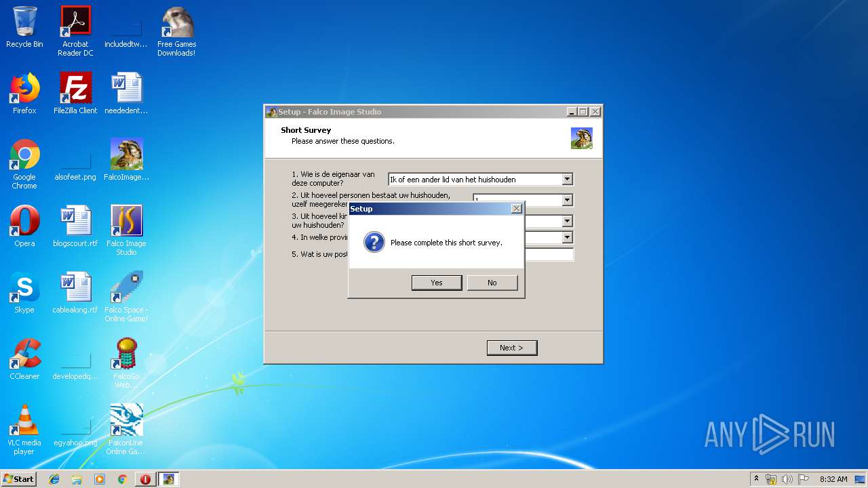Switch to Falco setup taskbar item
Image resolution: width=868 pixels, height=488 pixels.
pyautogui.click(x=168, y=479)
